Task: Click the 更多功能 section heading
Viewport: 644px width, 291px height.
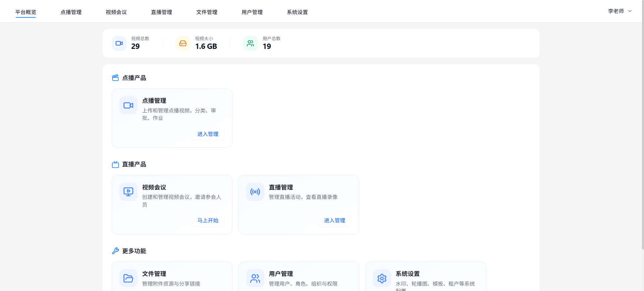Action: pos(134,251)
